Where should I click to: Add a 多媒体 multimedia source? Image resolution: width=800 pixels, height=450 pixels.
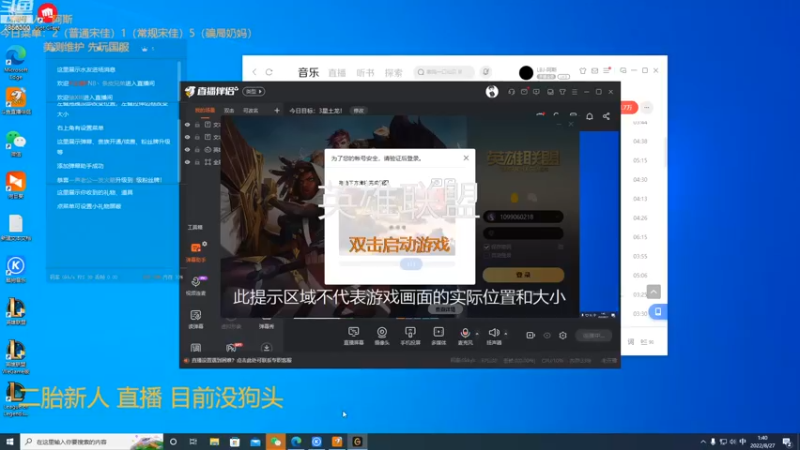click(x=438, y=336)
